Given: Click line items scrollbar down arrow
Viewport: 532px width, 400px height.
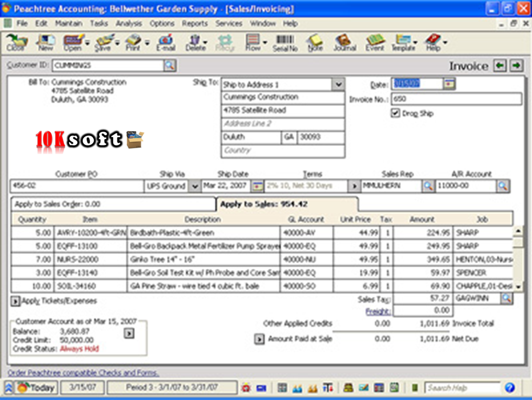Looking at the screenshot, I should point(518,287).
